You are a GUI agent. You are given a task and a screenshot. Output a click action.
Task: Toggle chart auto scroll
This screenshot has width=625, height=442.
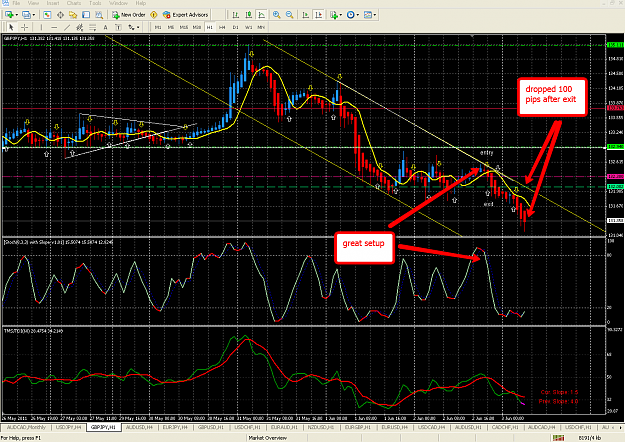coord(306,15)
